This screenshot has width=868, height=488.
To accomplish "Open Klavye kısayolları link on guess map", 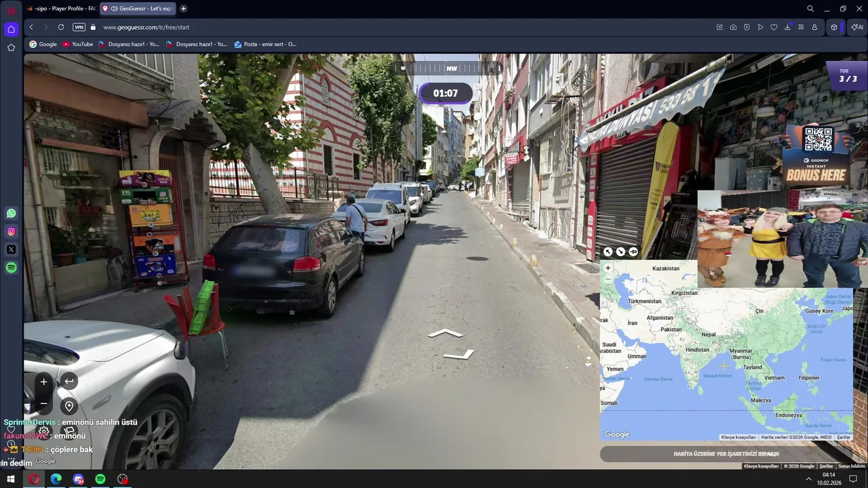I will (x=738, y=437).
